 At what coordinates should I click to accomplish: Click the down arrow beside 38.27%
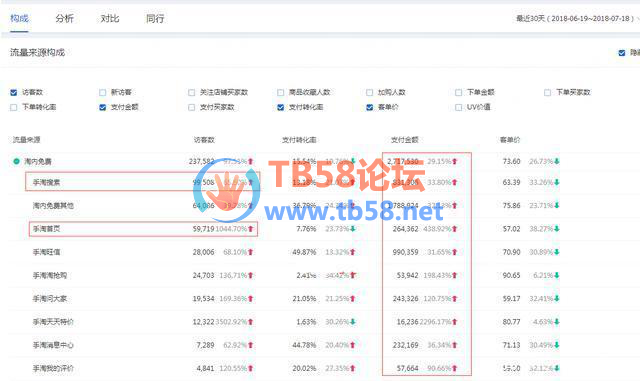557,229
